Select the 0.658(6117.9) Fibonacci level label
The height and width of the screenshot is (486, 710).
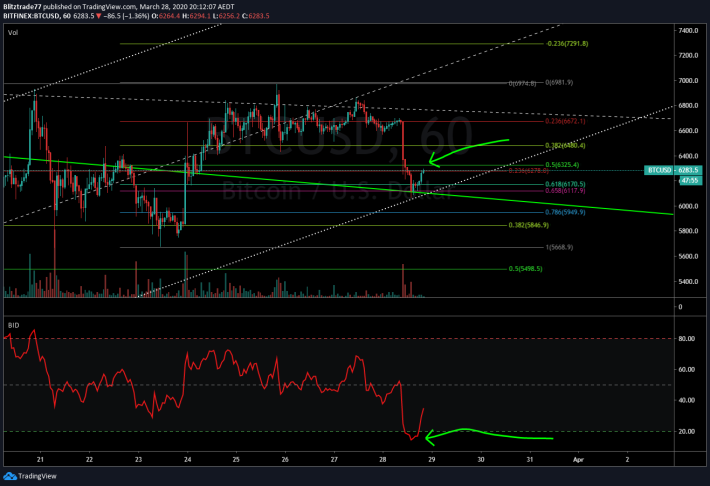pos(565,191)
